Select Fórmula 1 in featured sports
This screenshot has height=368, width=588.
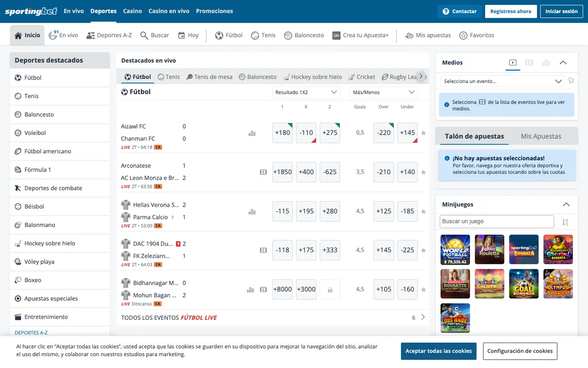click(x=60, y=170)
